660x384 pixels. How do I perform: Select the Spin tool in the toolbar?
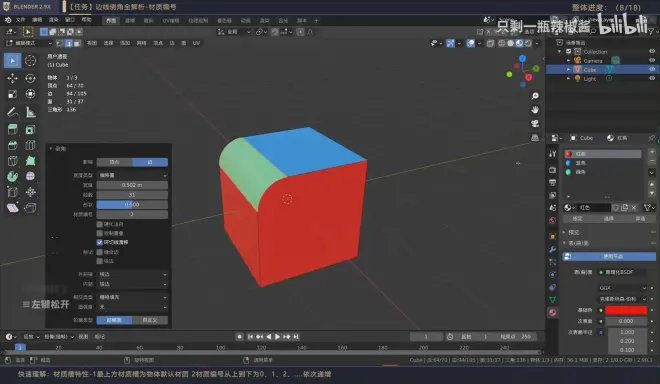(x=13, y=176)
